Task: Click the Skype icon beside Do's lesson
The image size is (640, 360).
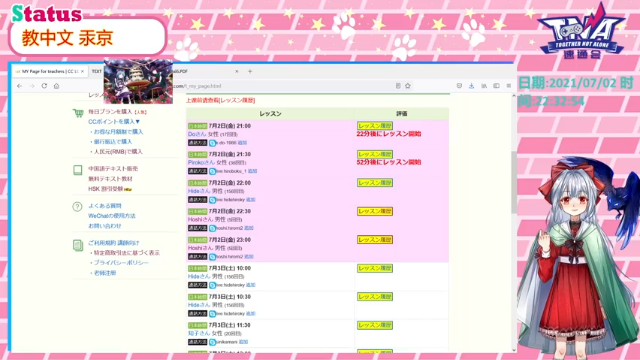Action: (213, 143)
